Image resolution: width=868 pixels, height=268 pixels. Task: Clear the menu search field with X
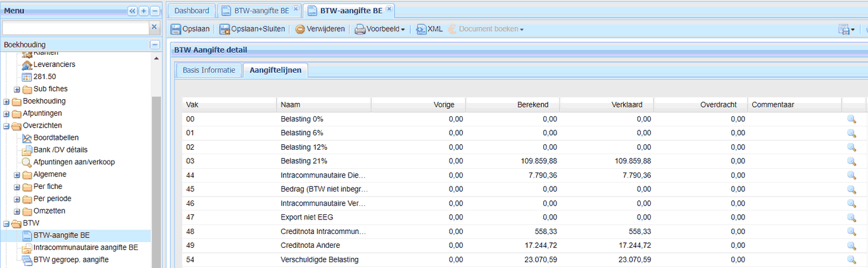tap(154, 27)
